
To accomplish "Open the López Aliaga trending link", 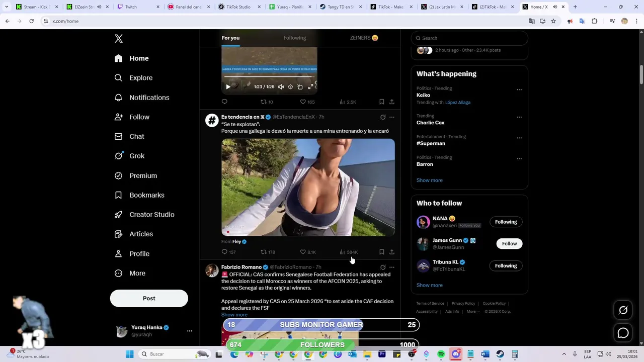I will tap(458, 103).
